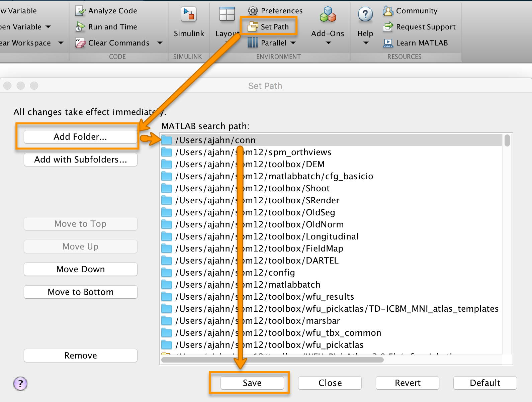Expand the Open Variable dropdown arrow

(x=48, y=27)
